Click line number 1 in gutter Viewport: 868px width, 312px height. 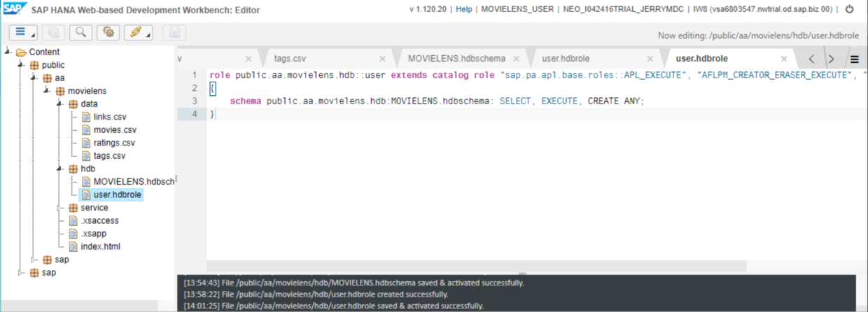coord(194,75)
